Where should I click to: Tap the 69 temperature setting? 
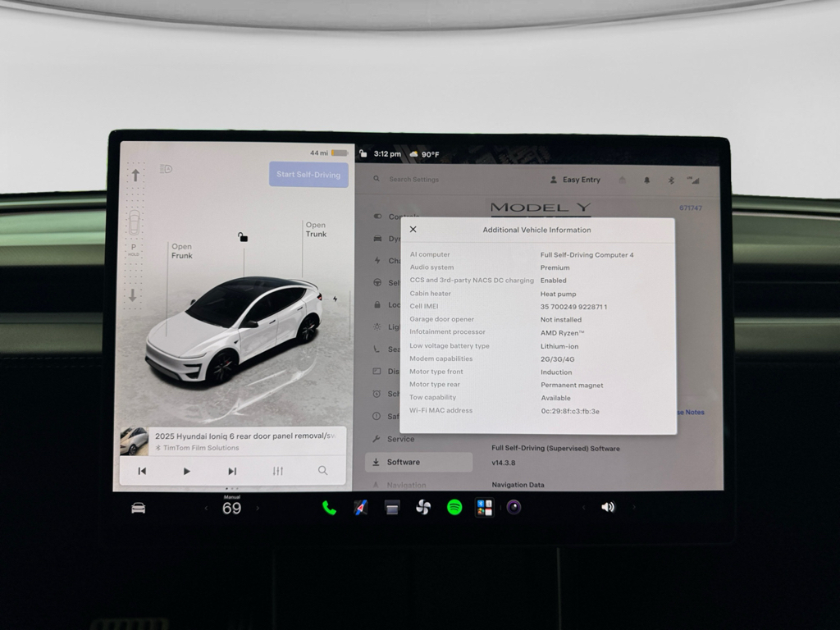click(231, 508)
